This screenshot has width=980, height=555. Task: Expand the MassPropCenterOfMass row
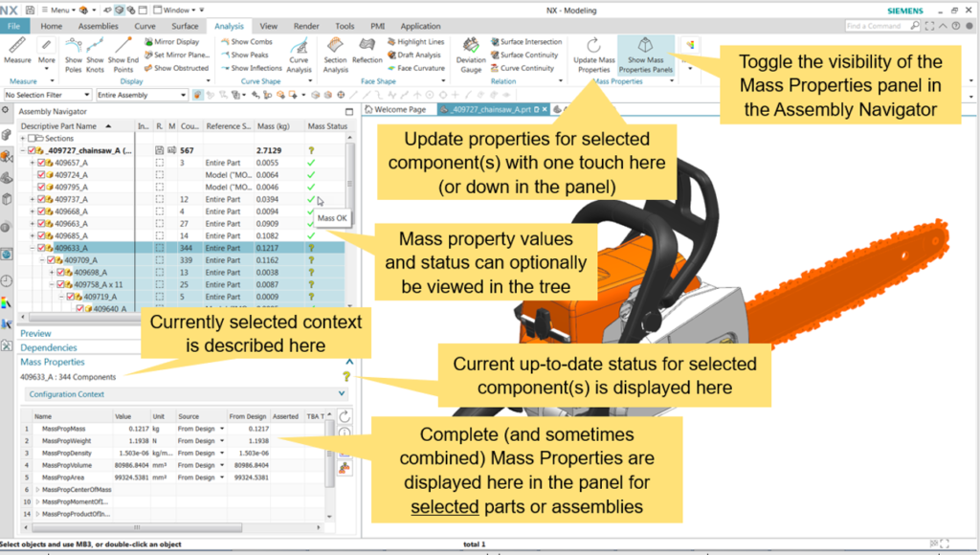[x=38, y=489]
